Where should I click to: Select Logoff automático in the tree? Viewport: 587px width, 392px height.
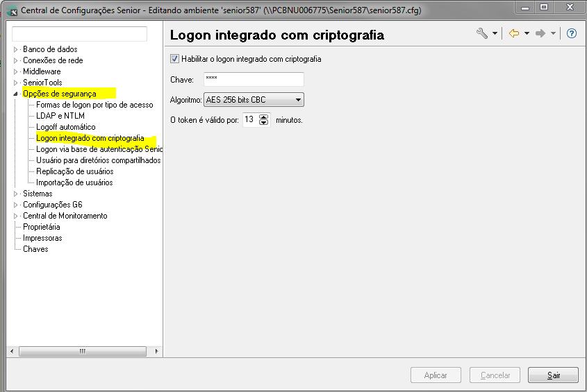tap(66, 127)
